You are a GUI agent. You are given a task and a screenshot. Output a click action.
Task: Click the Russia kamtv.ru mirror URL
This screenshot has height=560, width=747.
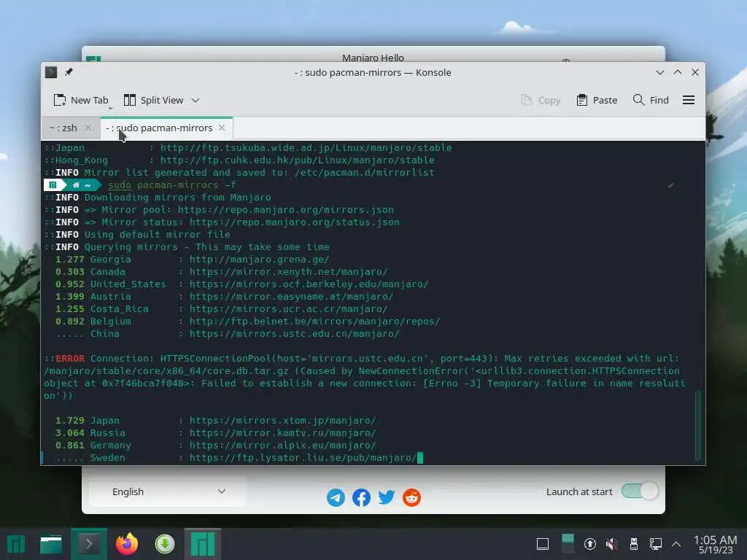point(282,433)
